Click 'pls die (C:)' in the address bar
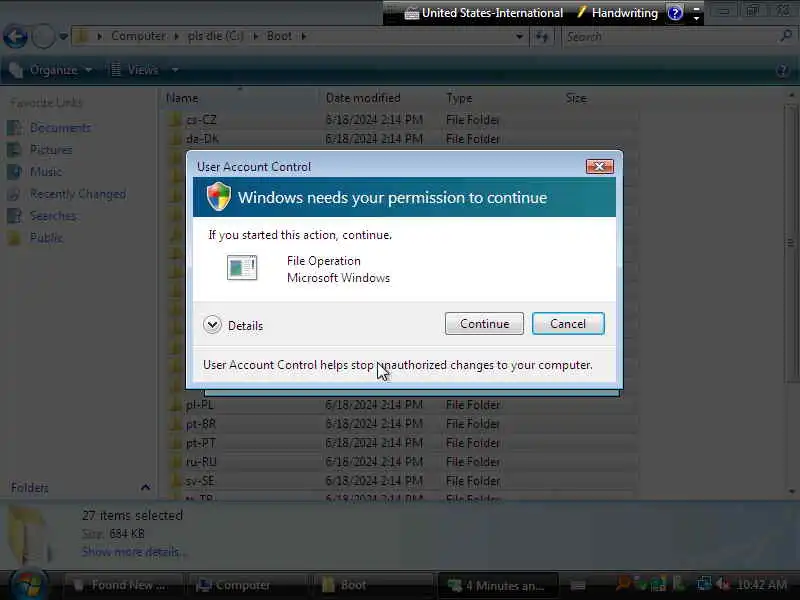The image size is (800, 600). [x=215, y=36]
